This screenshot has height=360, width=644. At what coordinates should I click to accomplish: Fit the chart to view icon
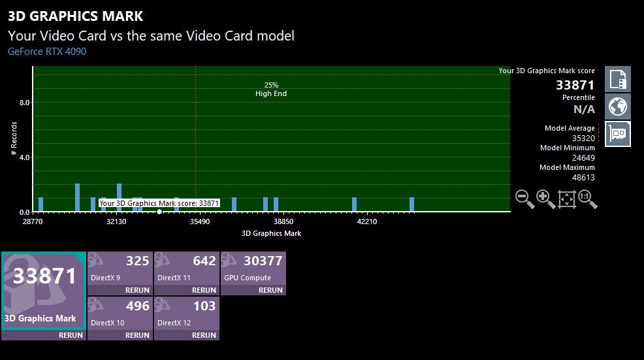(x=567, y=199)
